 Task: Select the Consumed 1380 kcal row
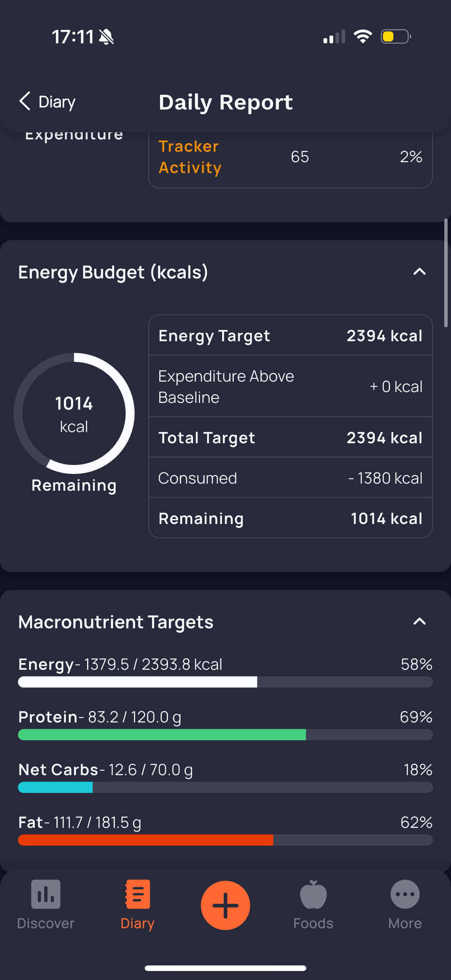click(x=291, y=478)
